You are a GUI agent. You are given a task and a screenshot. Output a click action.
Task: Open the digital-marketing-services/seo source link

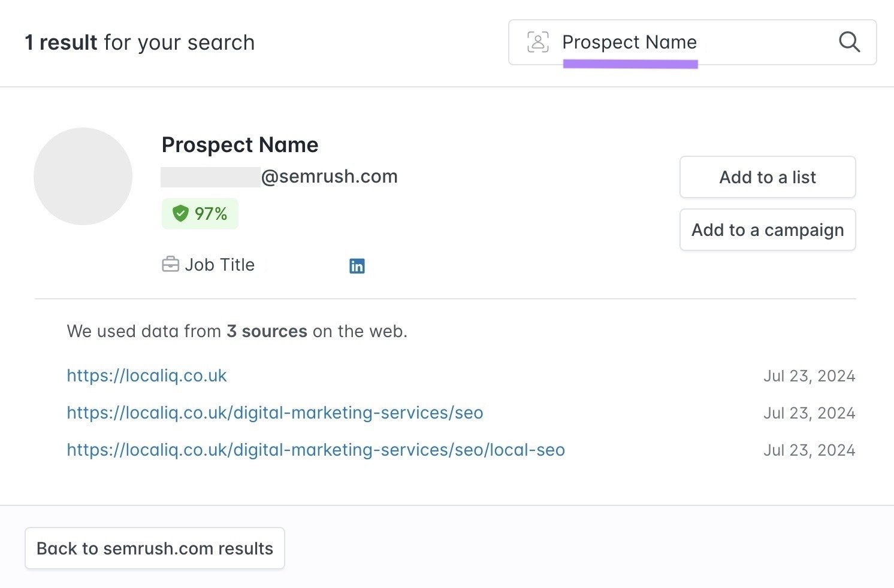click(274, 413)
